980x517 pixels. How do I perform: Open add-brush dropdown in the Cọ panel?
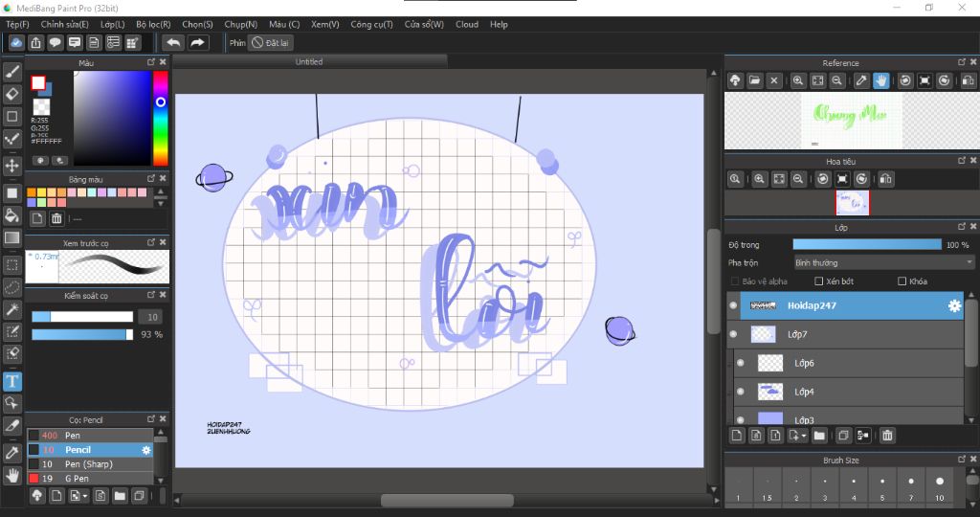point(85,496)
